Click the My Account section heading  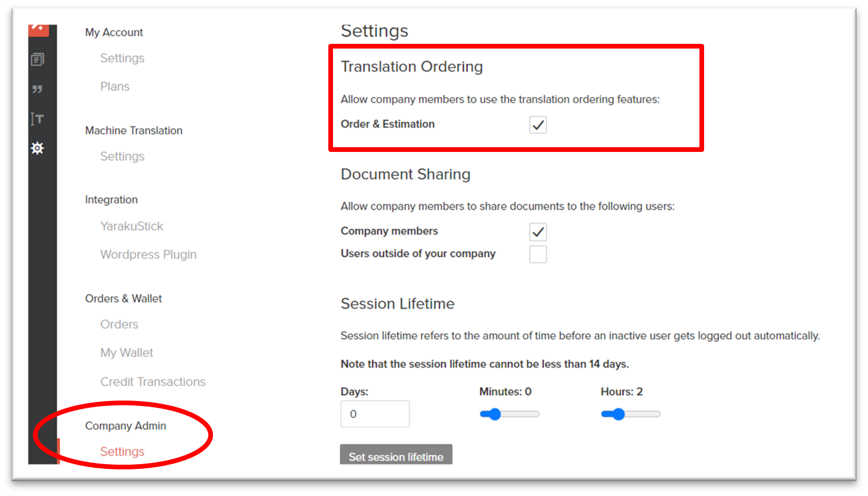click(x=114, y=32)
